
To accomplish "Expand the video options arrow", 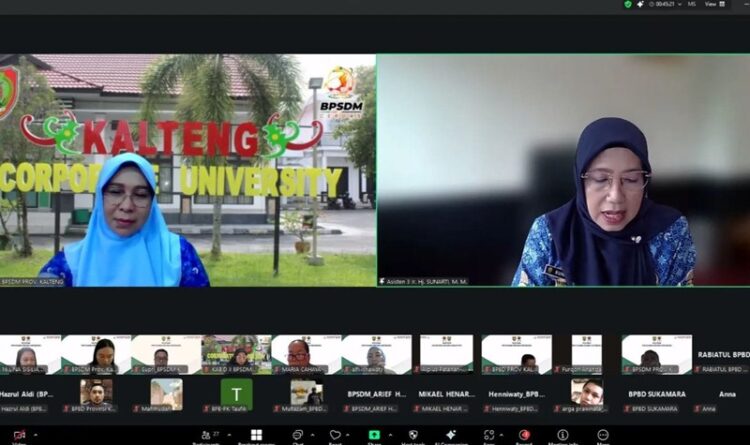I will pyautogui.click(x=35, y=435).
